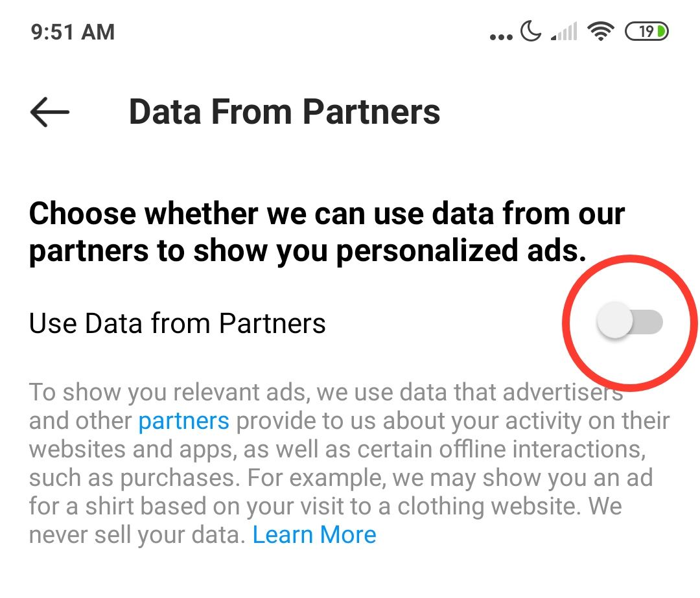700x598 pixels.
Task: Click the gray track of the toggle switch
Action: [x=650, y=322]
